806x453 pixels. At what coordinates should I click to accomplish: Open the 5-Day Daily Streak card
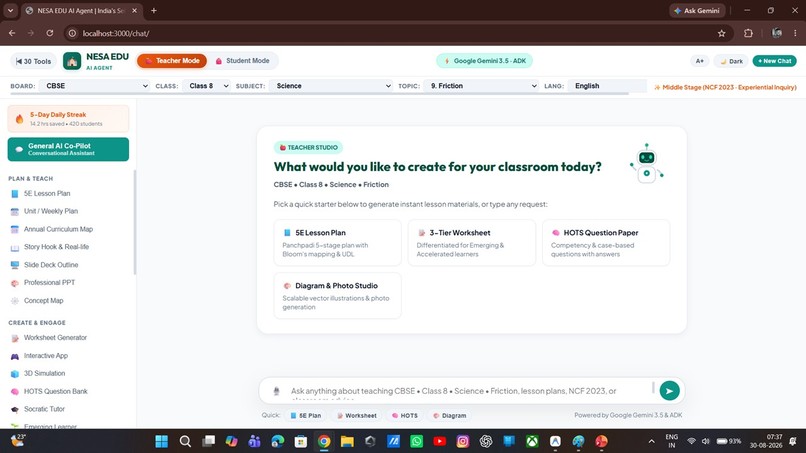68,119
